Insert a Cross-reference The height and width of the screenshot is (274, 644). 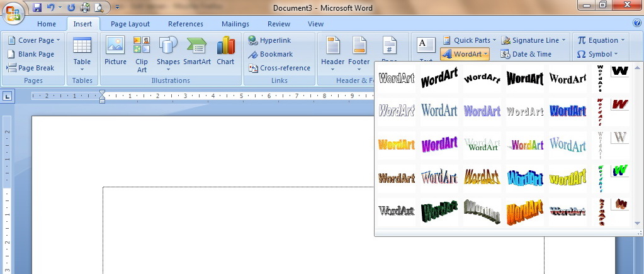point(280,68)
